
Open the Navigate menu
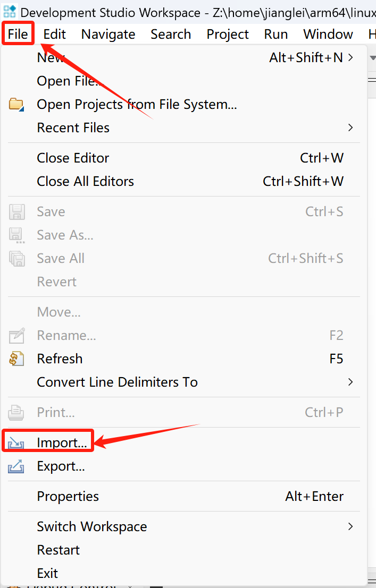(108, 35)
